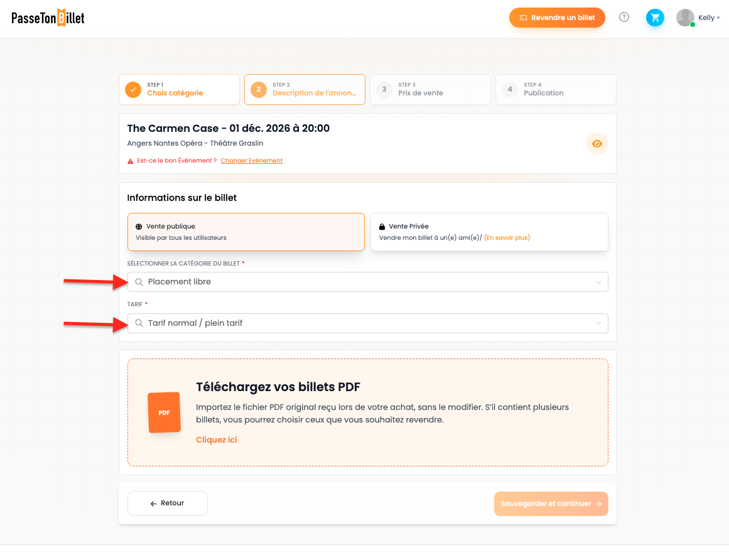This screenshot has width=729, height=560.
Task: Expand the Tarif normal dropdown arrow
Action: pos(598,323)
